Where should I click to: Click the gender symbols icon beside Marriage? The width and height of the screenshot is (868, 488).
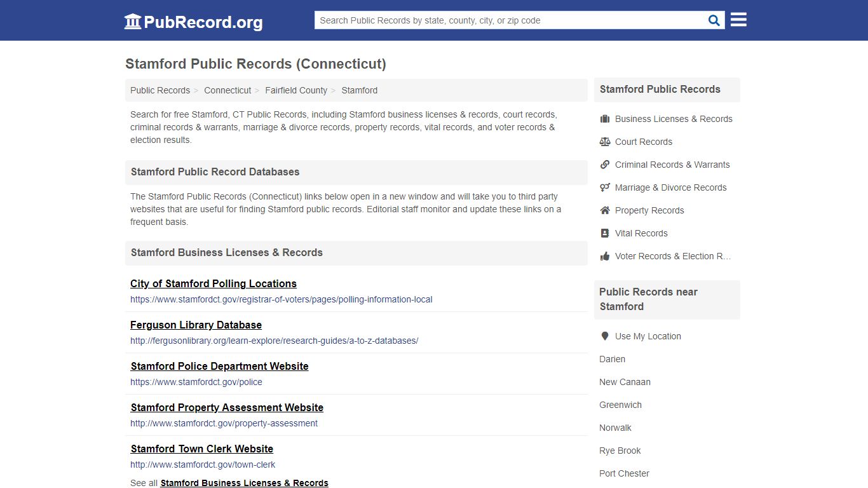(605, 187)
